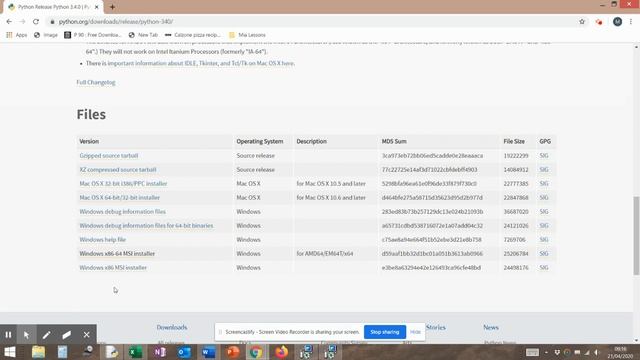Switch to the Python Release Python 3.4.0 tab

coord(53,7)
